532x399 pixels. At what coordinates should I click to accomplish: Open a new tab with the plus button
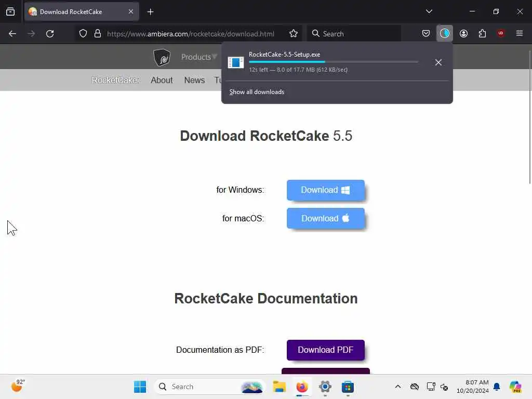tap(150, 12)
